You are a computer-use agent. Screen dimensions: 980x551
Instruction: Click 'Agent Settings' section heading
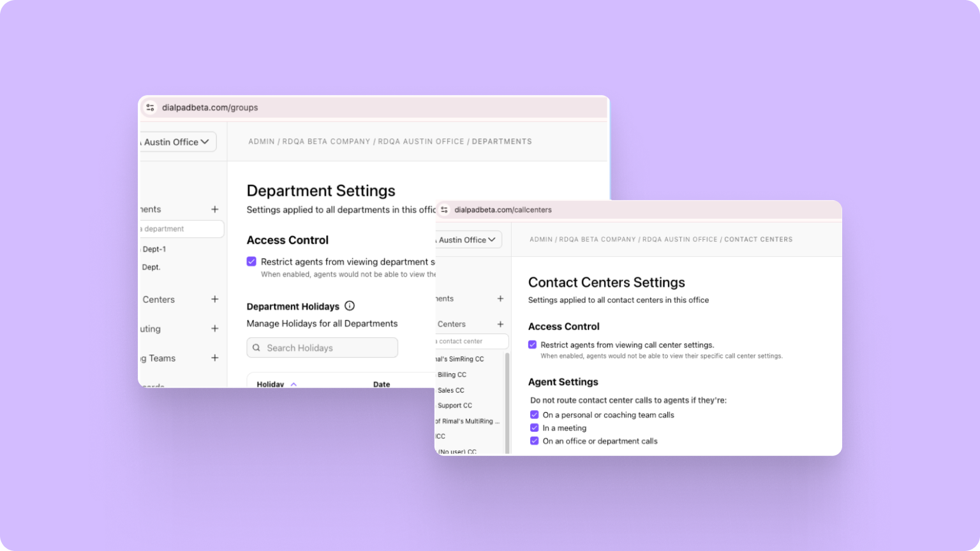pos(563,382)
